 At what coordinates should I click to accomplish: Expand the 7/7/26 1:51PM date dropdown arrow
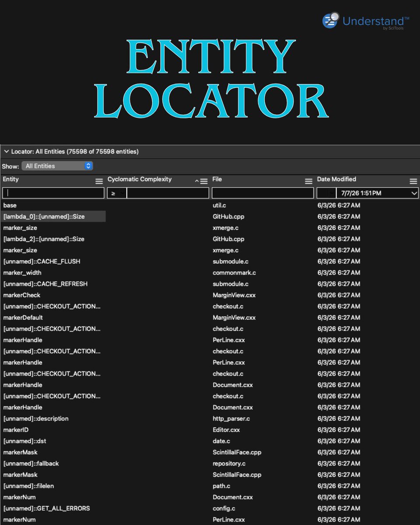[x=414, y=193]
